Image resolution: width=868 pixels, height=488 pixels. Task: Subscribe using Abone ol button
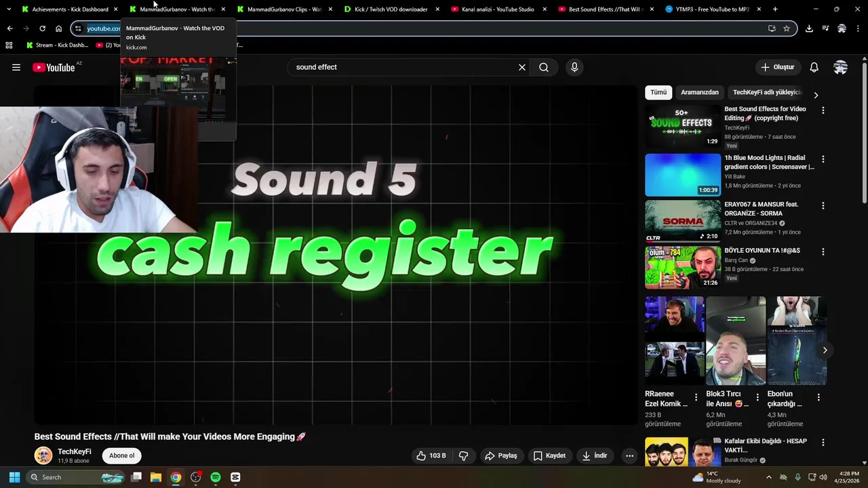coord(122,455)
